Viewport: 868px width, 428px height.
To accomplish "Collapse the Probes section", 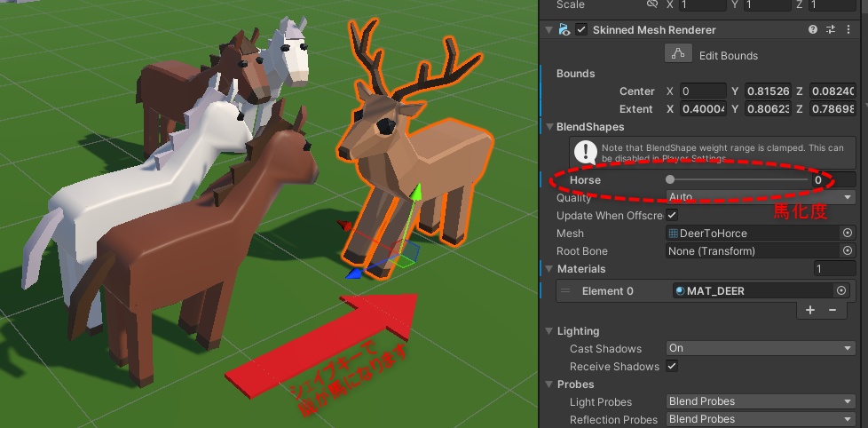I will click(549, 384).
